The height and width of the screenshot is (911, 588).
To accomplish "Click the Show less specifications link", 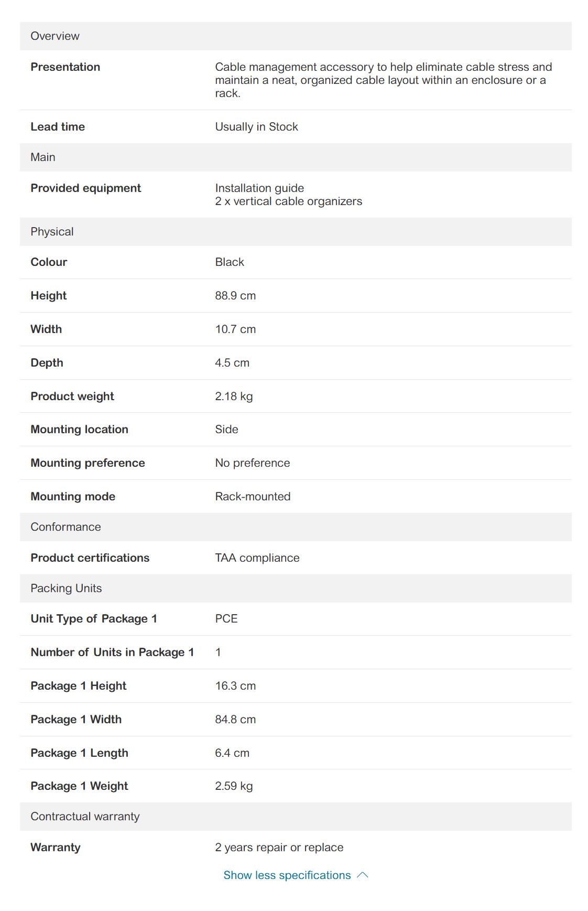I will [287, 875].
